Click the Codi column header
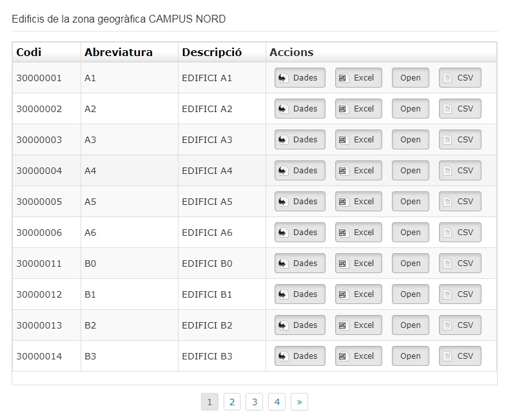This screenshot has height=420, width=506. 29,52
